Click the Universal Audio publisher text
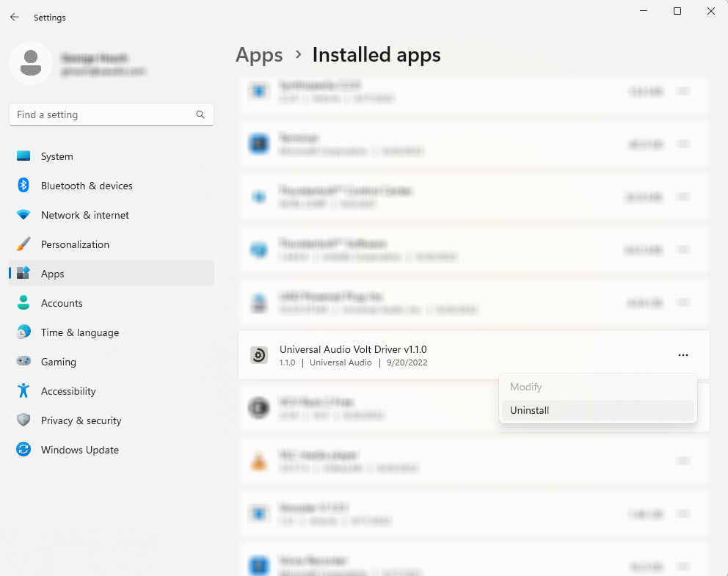This screenshot has width=728, height=576. (341, 362)
